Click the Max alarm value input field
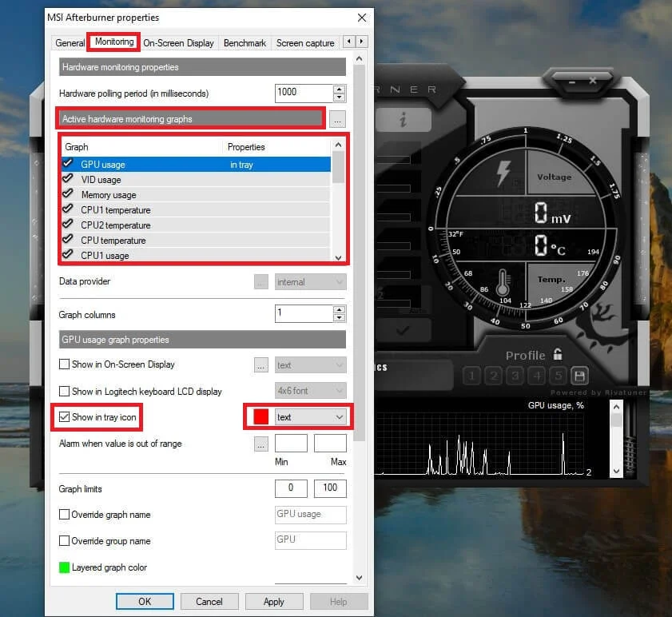The image size is (672, 617). click(328, 443)
